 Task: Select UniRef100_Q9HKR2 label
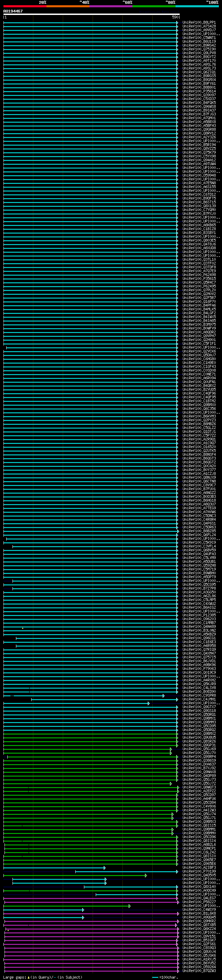(199, 921)
